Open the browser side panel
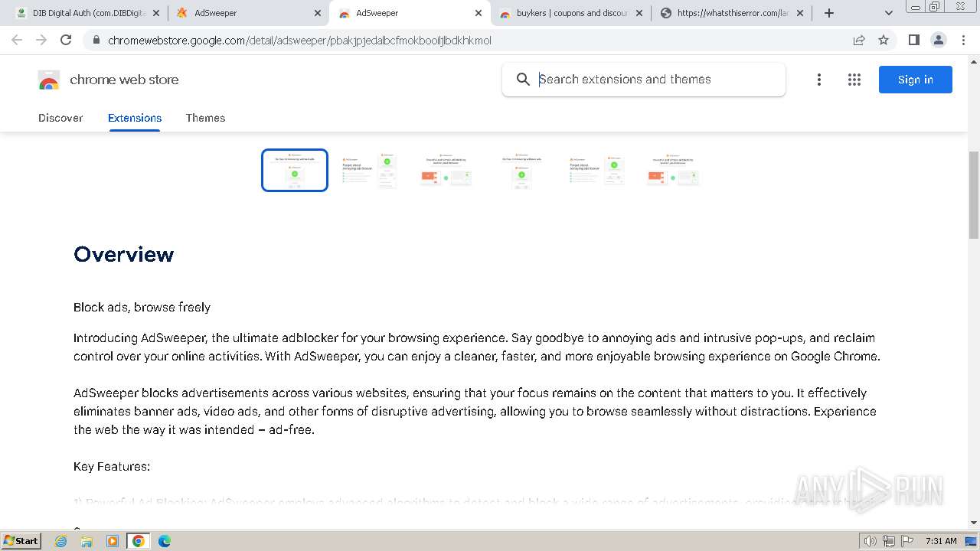 click(x=913, y=40)
